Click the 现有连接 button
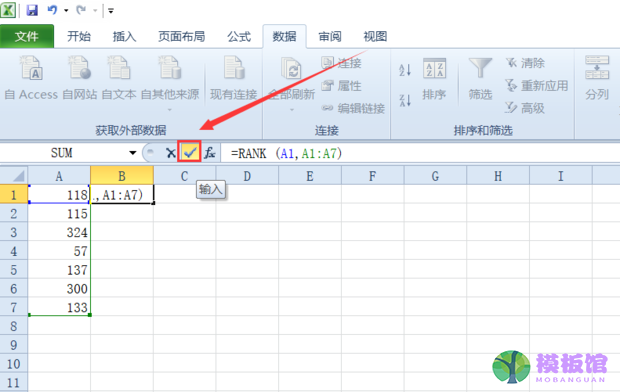Screen dimensions: 620x392 click(233, 78)
